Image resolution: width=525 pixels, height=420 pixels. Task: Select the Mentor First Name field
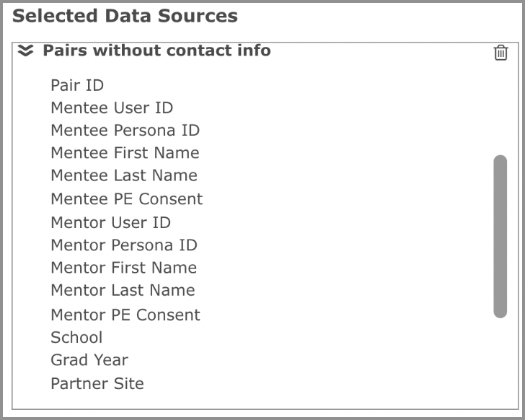[x=123, y=267]
